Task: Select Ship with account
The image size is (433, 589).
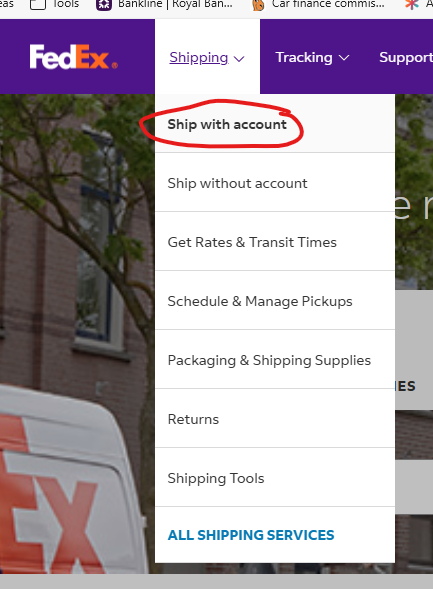Action: (227, 124)
